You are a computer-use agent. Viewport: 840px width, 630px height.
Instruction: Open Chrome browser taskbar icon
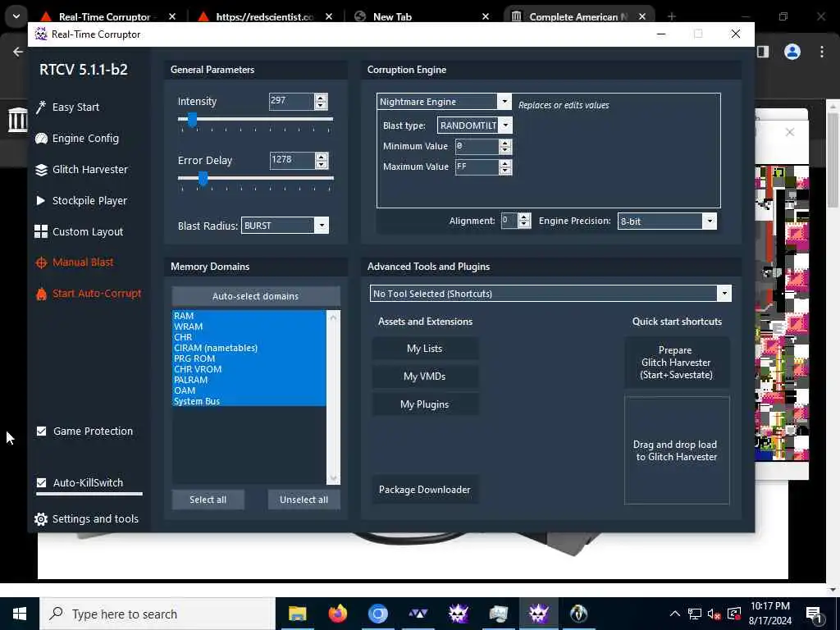[x=377, y=614]
